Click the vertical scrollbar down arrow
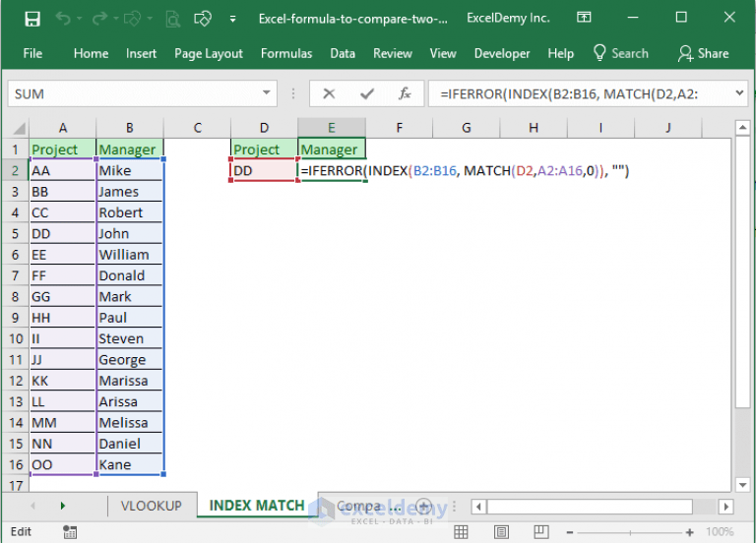The height and width of the screenshot is (543, 756). [742, 485]
